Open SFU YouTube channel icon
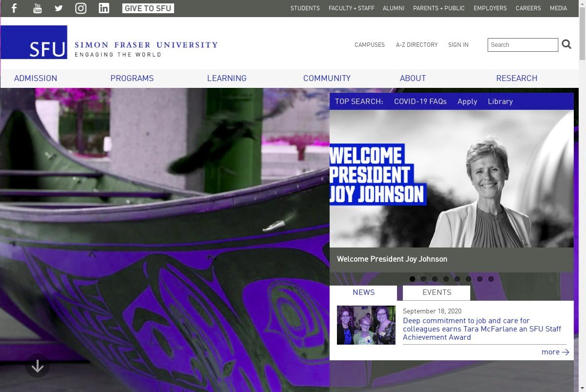The width and height of the screenshot is (586, 392). 38,8
